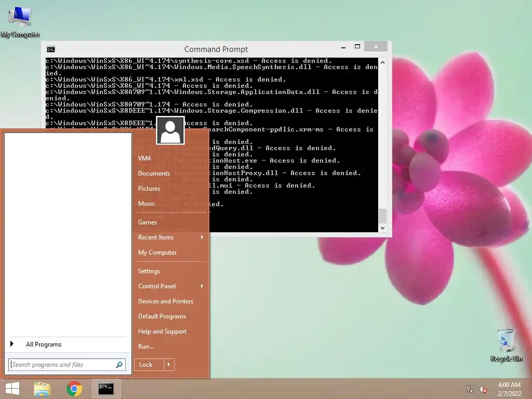The height and width of the screenshot is (399, 532).
Task: Open Pictures from Start menu
Action: click(149, 189)
